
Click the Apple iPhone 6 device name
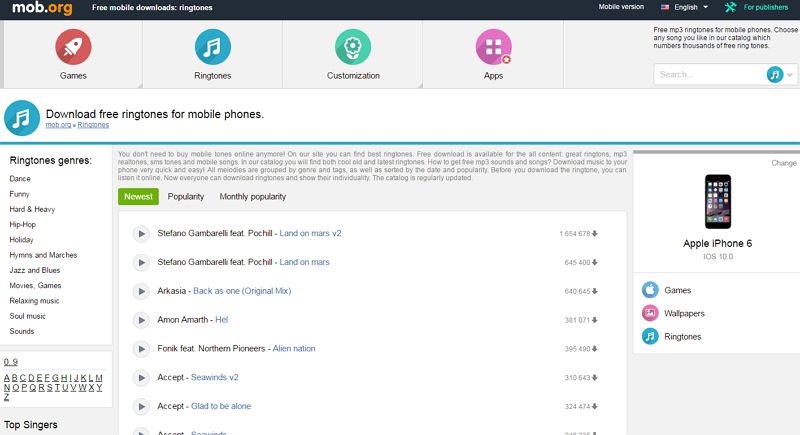[x=717, y=243]
